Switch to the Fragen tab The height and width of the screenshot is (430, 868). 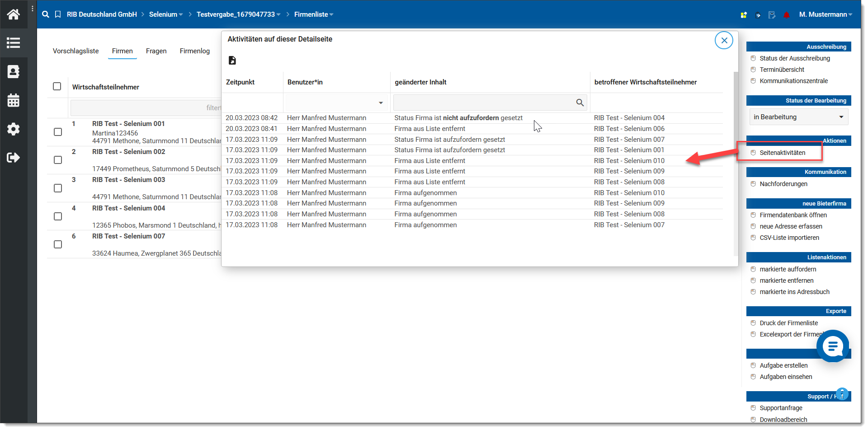pos(156,51)
